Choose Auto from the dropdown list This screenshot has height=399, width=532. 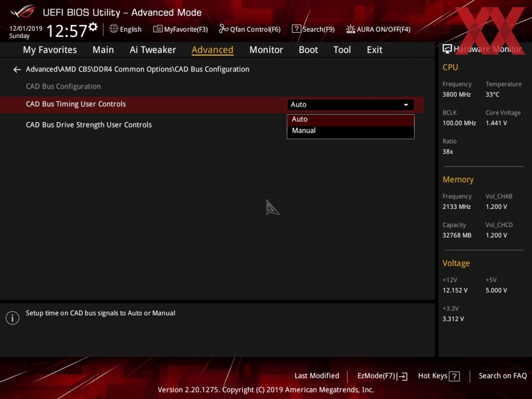350,119
